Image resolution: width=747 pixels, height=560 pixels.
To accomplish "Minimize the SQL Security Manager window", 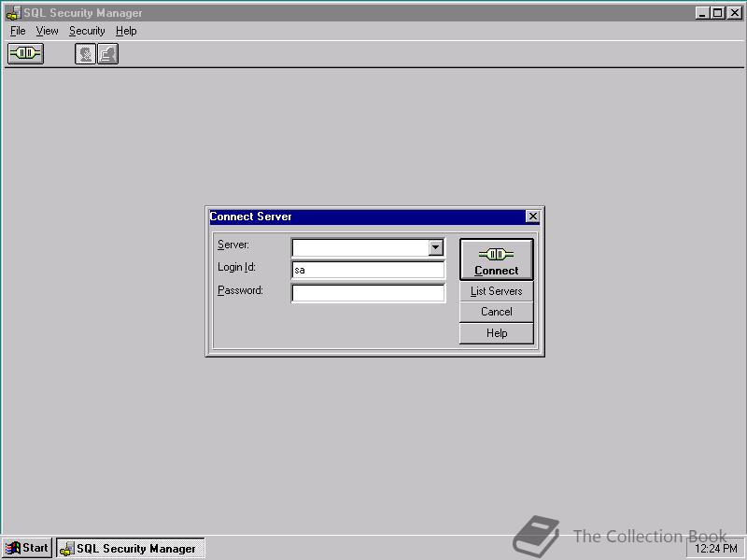I will 702,13.
